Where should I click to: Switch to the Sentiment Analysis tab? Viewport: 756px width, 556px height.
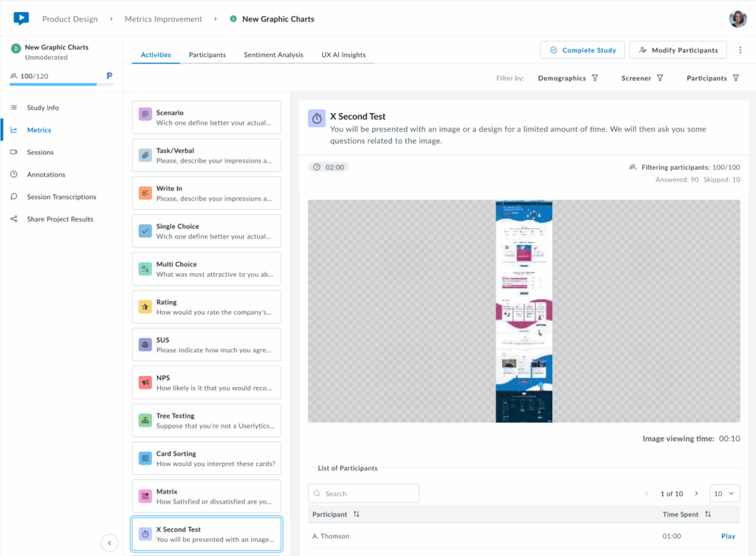click(x=273, y=55)
